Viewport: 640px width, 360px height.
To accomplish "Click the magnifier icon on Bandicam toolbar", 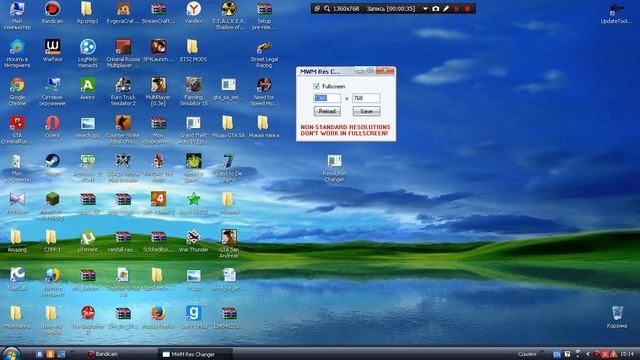I will 327,9.
